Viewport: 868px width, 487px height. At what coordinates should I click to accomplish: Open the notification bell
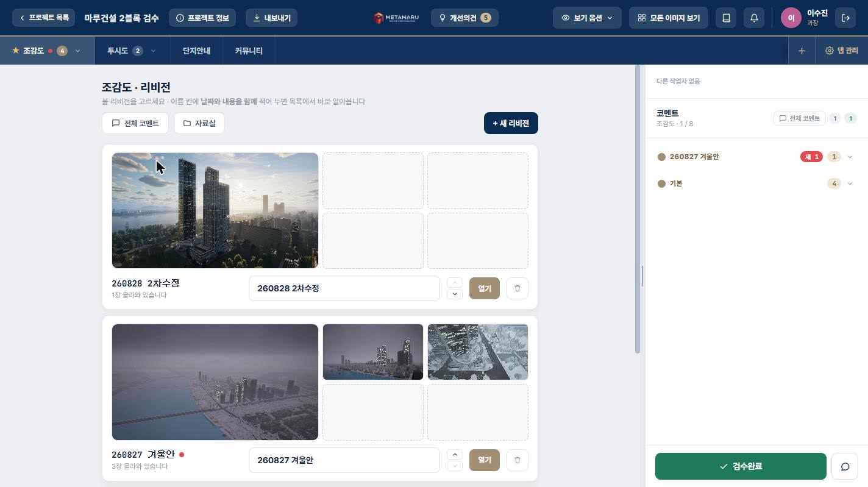coord(754,18)
